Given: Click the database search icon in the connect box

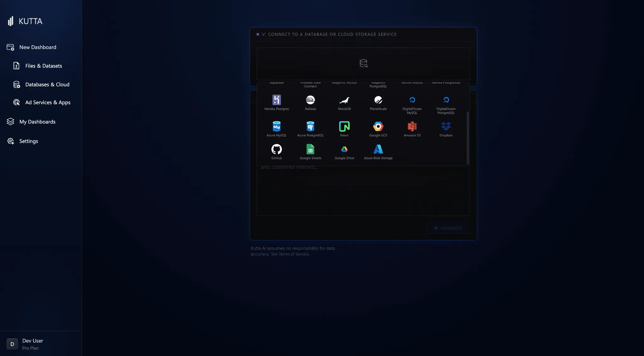Looking at the screenshot, I should [x=364, y=63].
